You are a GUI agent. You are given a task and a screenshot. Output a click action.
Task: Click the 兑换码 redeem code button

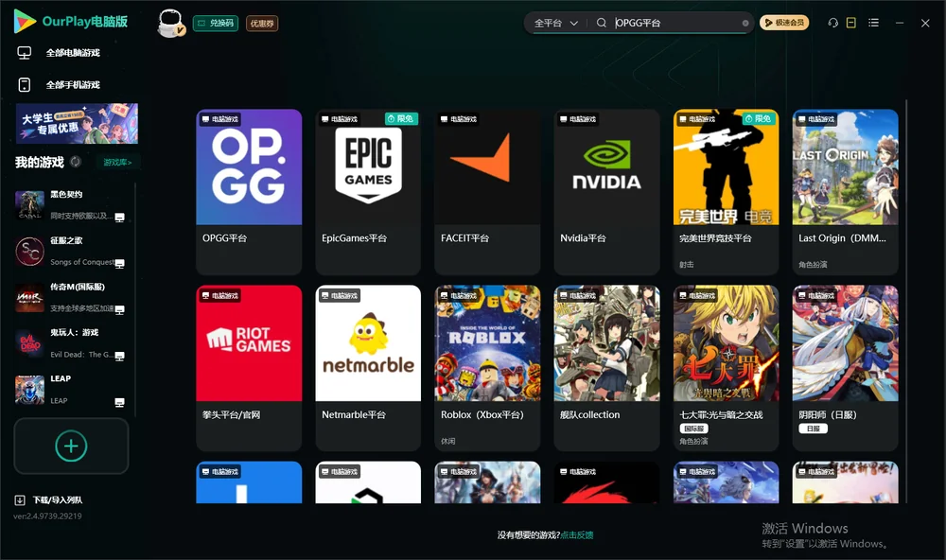(x=216, y=24)
